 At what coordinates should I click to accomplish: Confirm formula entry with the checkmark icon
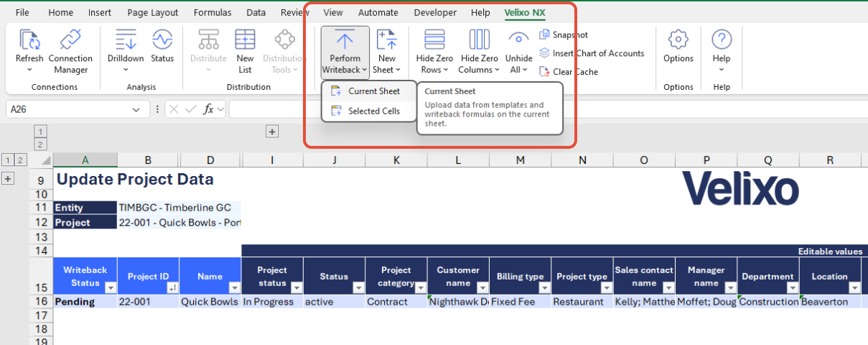click(x=191, y=109)
